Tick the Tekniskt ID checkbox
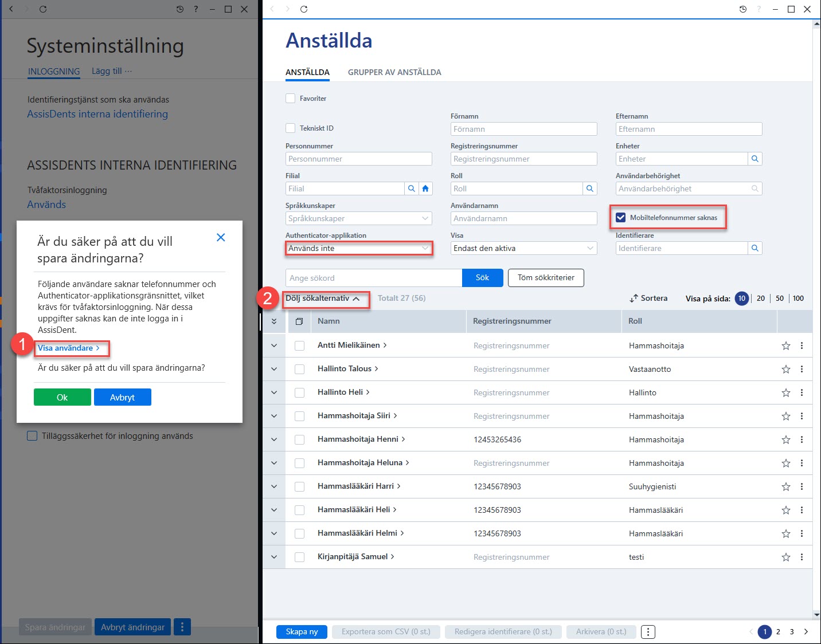 coord(291,128)
